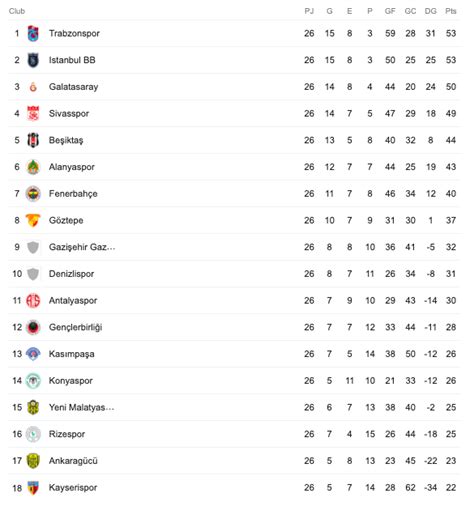Click the Kayserispor club crest

pyautogui.click(x=33, y=488)
